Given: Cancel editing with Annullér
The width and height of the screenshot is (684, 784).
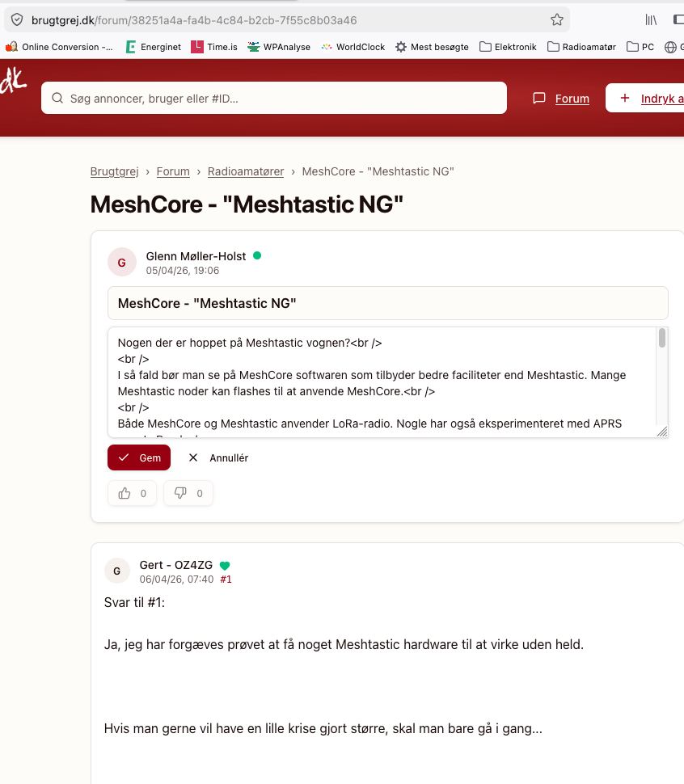Looking at the screenshot, I should click(218, 457).
